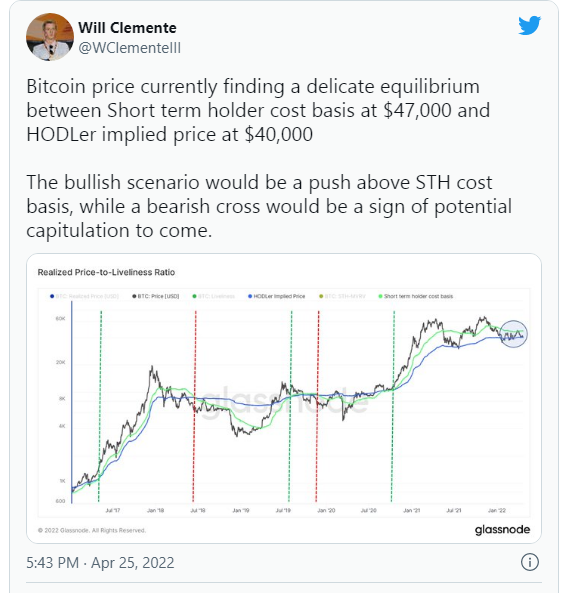The width and height of the screenshot is (564, 593).
Task: Open the embedded glassnode chart image
Action: point(284,398)
